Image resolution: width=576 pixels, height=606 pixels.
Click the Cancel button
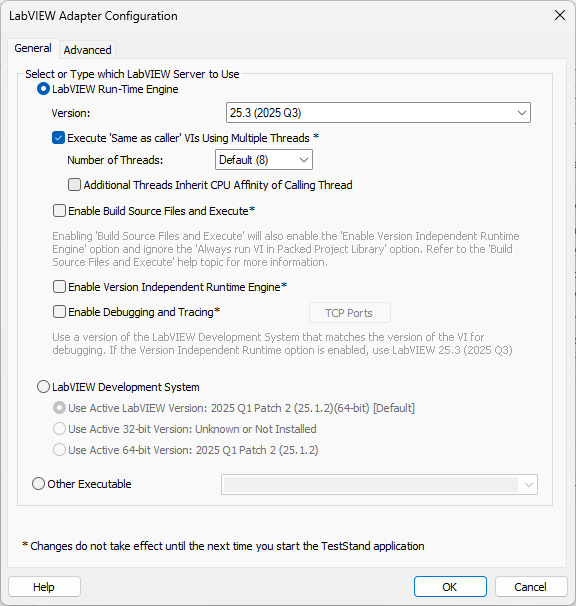click(531, 587)
